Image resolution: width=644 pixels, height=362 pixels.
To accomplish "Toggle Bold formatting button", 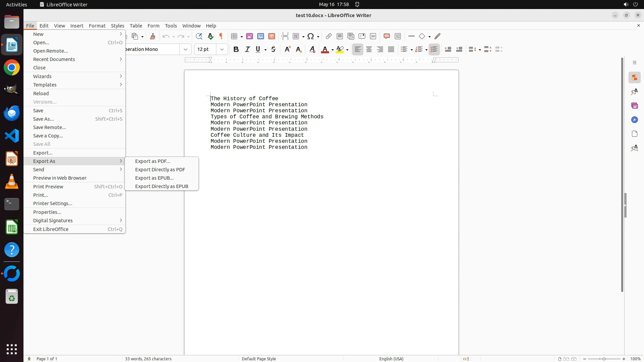I will [x=236, y=49].
